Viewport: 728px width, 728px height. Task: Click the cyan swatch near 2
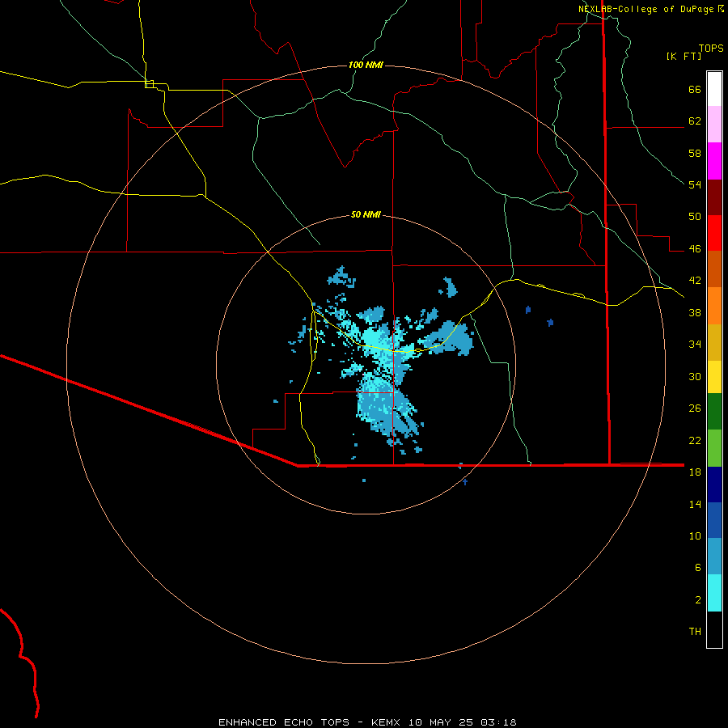714,593
